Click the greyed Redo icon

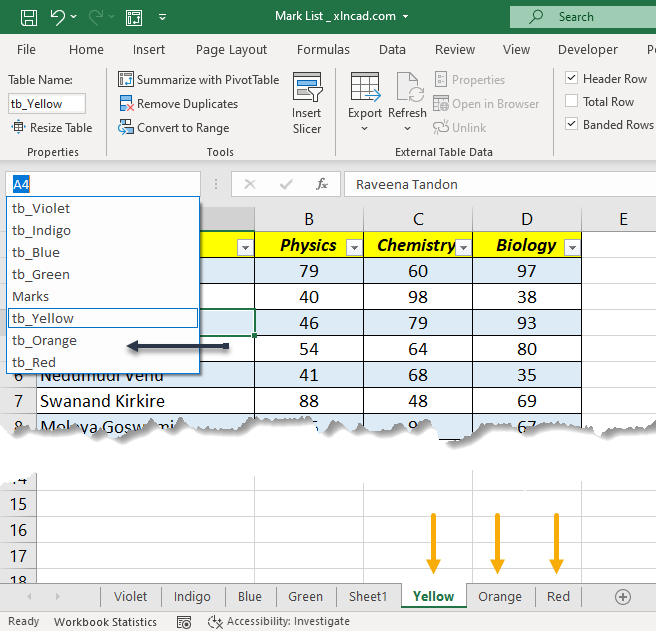[x=96, y=17]
